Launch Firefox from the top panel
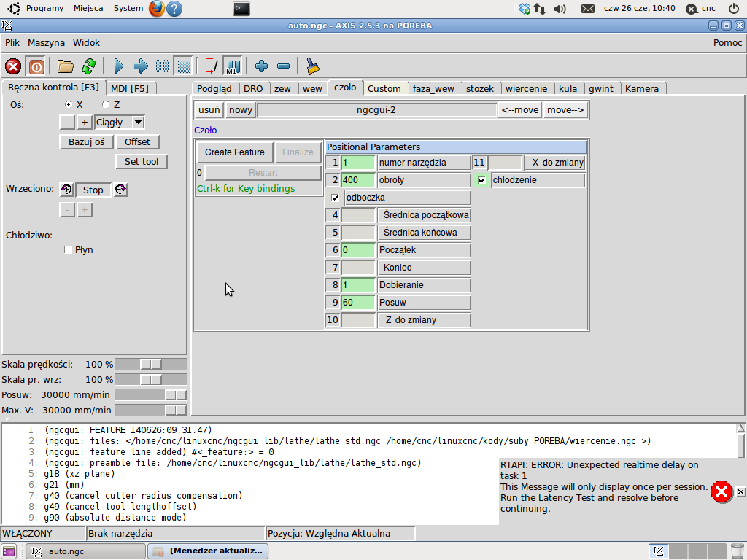This screenshot has width=747, height=560. (157, 9)
